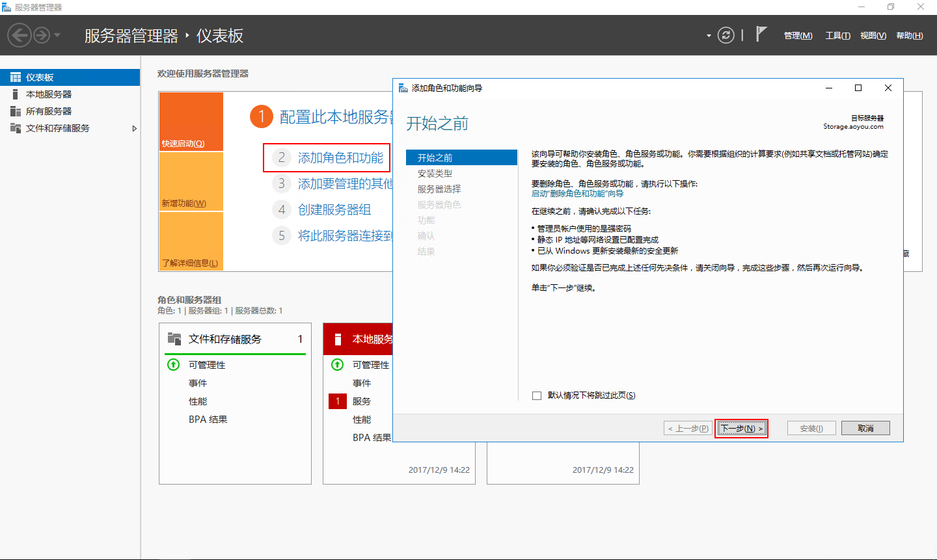This screenshot has height=560, width=937.
Task: Open the 管理(M) menu
Action: 798,36
